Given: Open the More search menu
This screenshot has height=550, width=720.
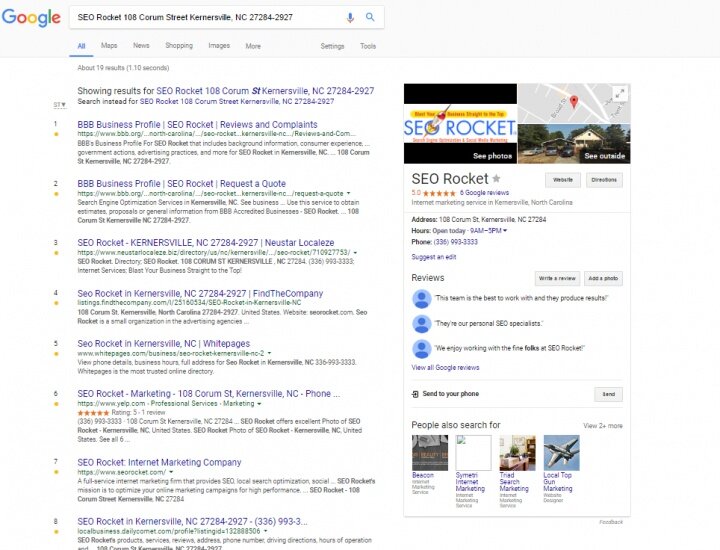Looking at the screenshot, I should click(253, 46).
